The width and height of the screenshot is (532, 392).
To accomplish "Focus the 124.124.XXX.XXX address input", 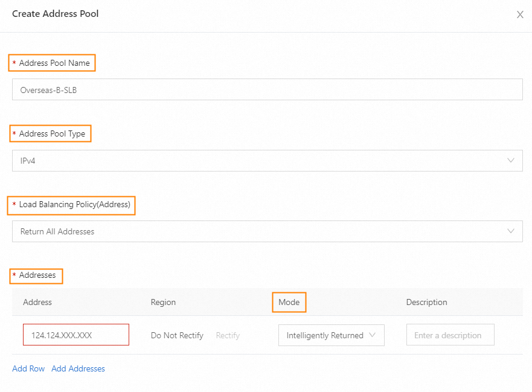I will [x=76, y=335].
